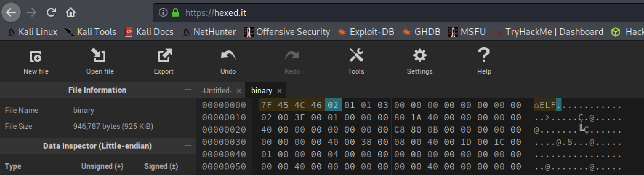Click hex byte 1A in row 00000010
Screen dimensions: 644x175
(x=416, y=118)
